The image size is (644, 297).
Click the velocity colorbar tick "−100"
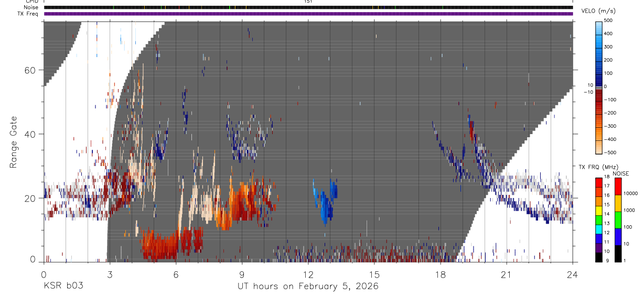(609, 100)
